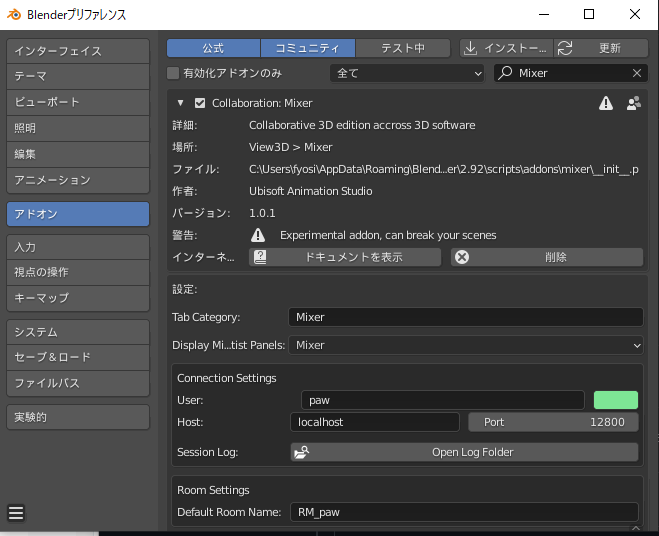
Task: Open the 入力 section
Action: pos(78,247)
